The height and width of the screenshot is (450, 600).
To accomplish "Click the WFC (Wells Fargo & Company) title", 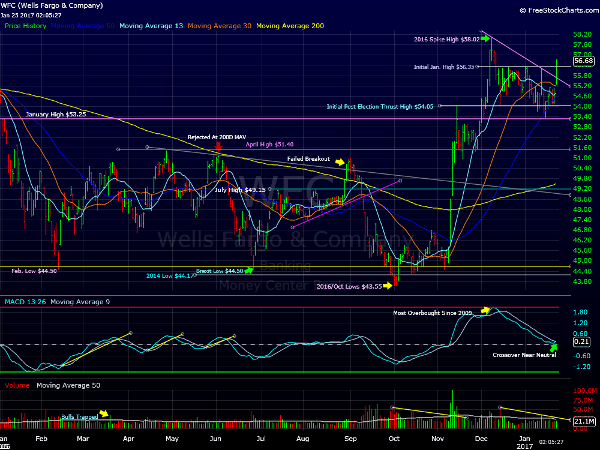I will point(52,6).
